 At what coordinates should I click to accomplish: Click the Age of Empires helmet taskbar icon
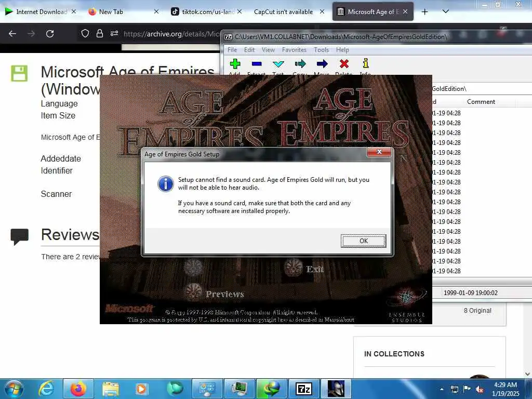pos(336,389)
